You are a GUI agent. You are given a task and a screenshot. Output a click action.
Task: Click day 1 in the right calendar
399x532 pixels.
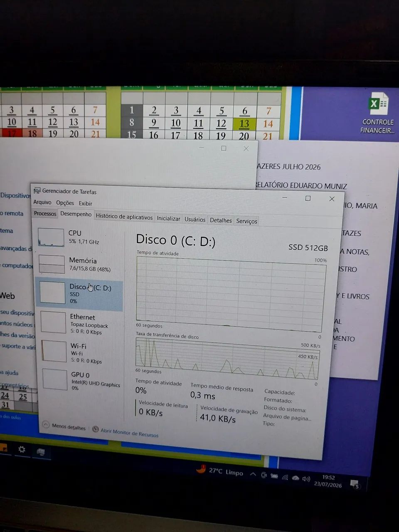[x=132, y=110]
